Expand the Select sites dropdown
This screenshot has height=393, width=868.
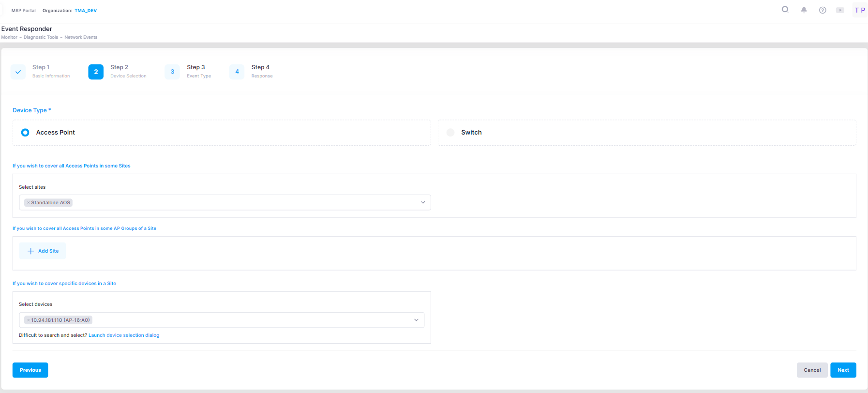(x=422, y=203)
